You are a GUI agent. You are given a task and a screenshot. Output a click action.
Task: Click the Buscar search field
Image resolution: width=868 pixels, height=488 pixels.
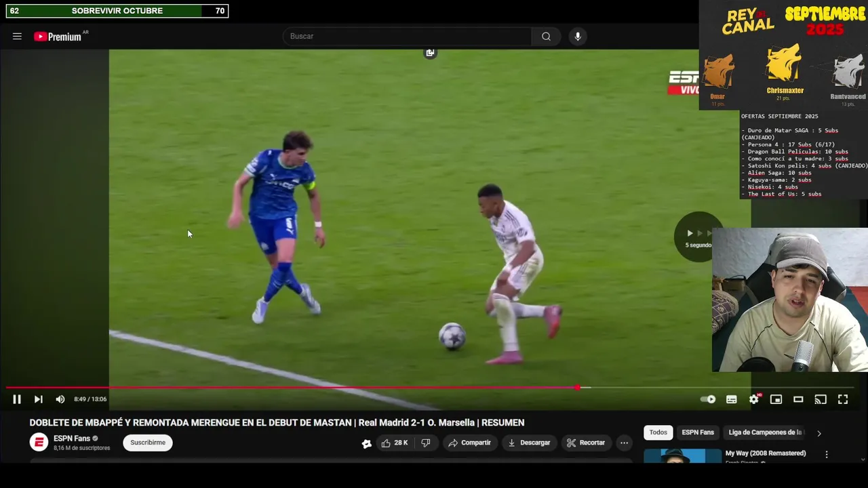click(407, 37)
